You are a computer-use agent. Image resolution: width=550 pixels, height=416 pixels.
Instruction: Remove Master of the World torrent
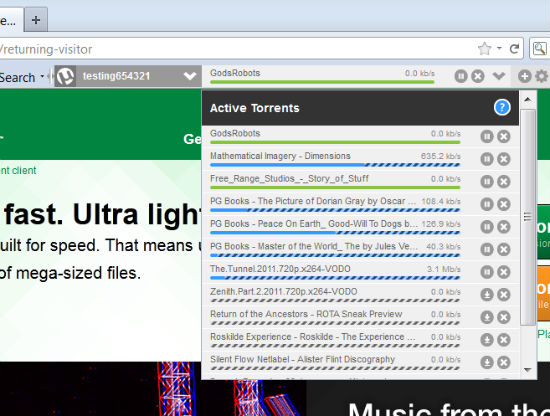[x=504, y=249]
